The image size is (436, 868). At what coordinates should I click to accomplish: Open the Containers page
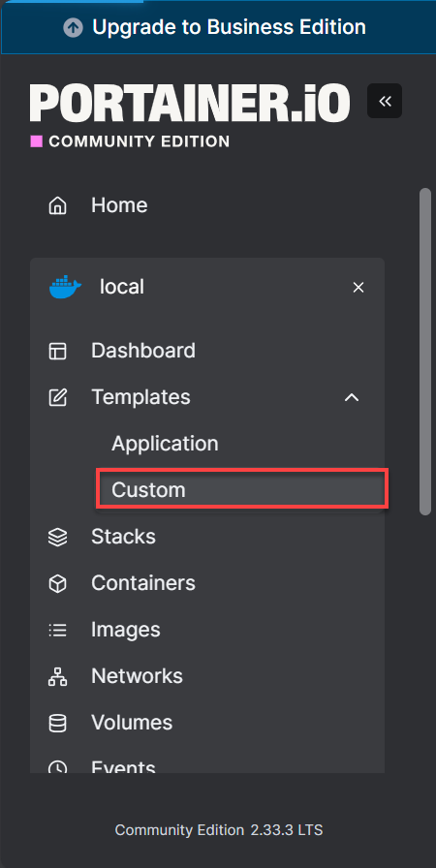143,583
